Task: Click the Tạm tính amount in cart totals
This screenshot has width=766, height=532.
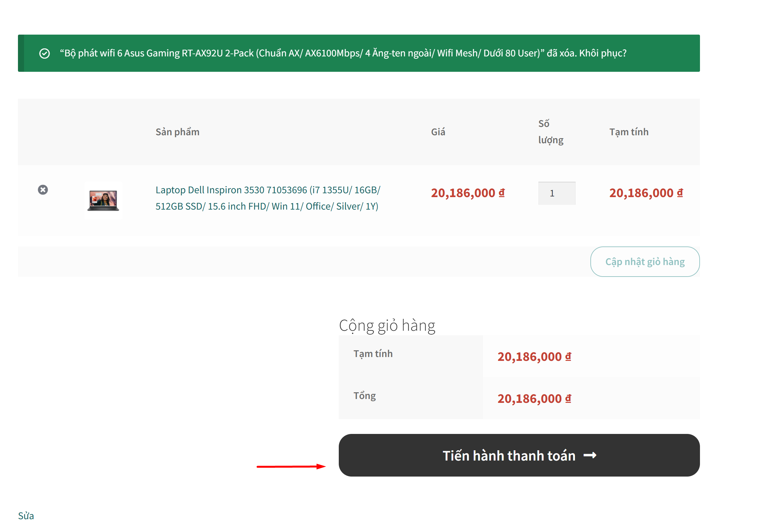Action: click(x=534, y=356)
